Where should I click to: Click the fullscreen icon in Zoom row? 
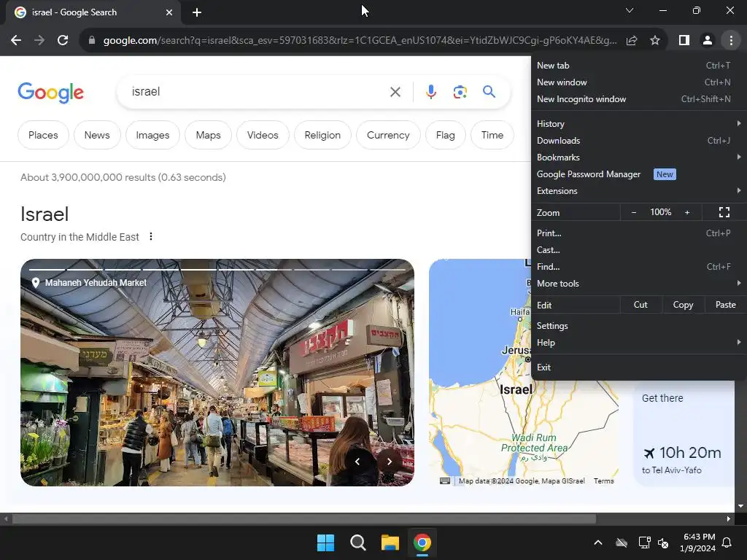click(x=724, y=212)
